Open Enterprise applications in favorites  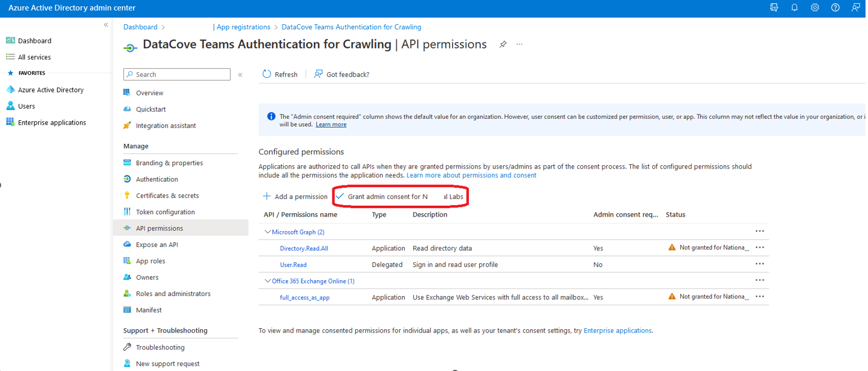click(x=52, y=122)
